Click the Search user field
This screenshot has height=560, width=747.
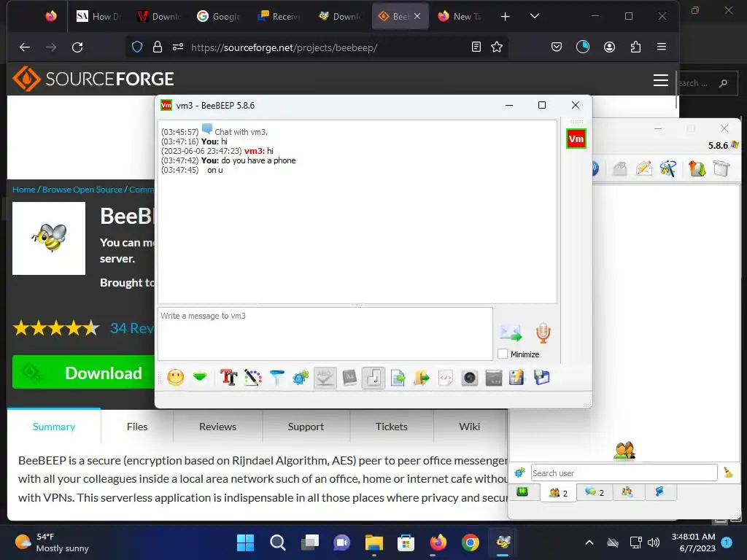pyautogui.click(x=624, y=472)
